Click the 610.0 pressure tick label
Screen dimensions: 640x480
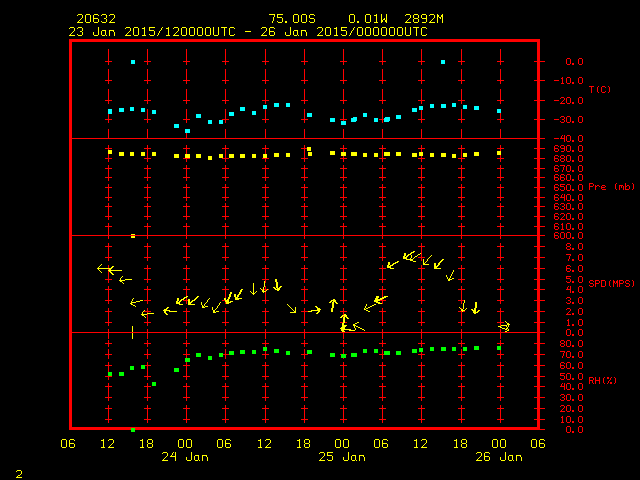pos(569,226)
